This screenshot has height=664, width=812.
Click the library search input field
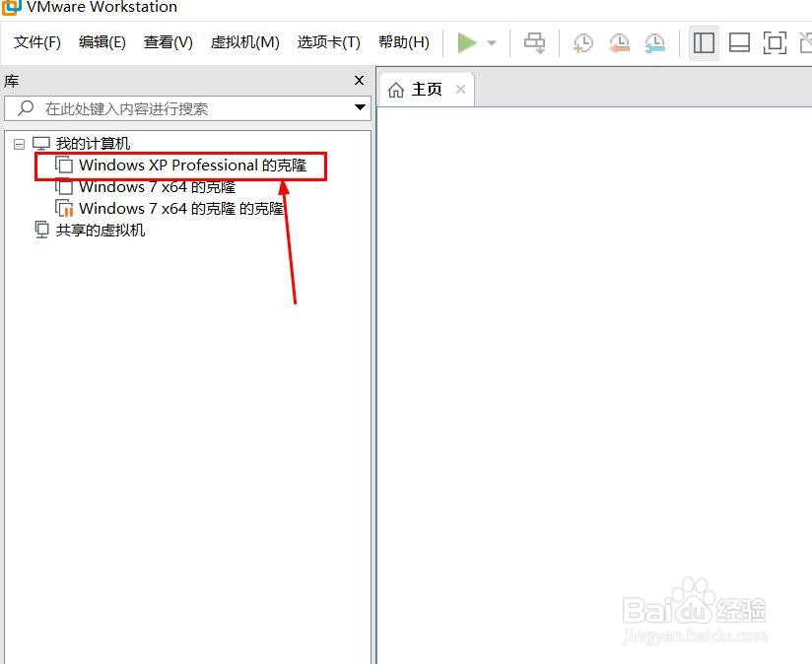coord(187,108)
